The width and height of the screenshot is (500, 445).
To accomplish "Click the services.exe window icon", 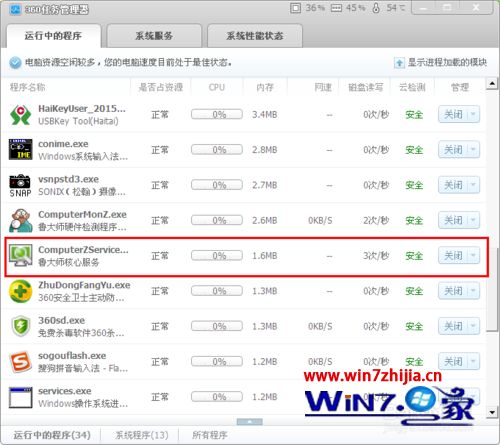I will tap(21, 397).
